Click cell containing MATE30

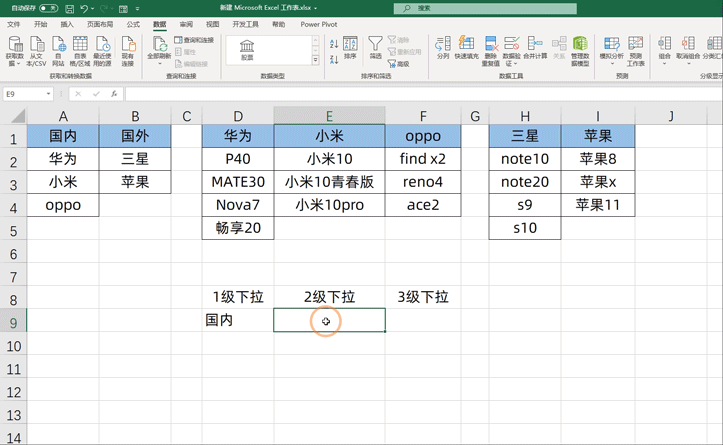[x=238, y=182]
